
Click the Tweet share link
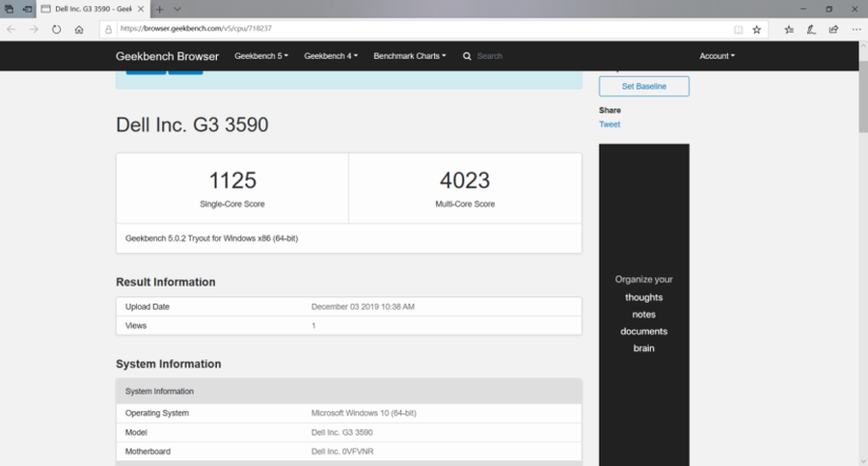tap(610, 124)
